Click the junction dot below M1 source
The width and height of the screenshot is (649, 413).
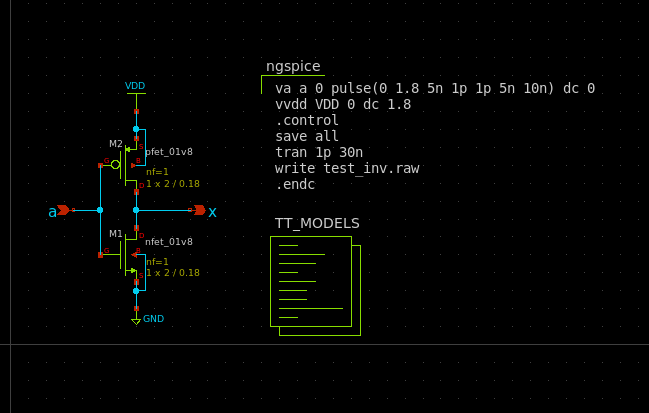136,291
